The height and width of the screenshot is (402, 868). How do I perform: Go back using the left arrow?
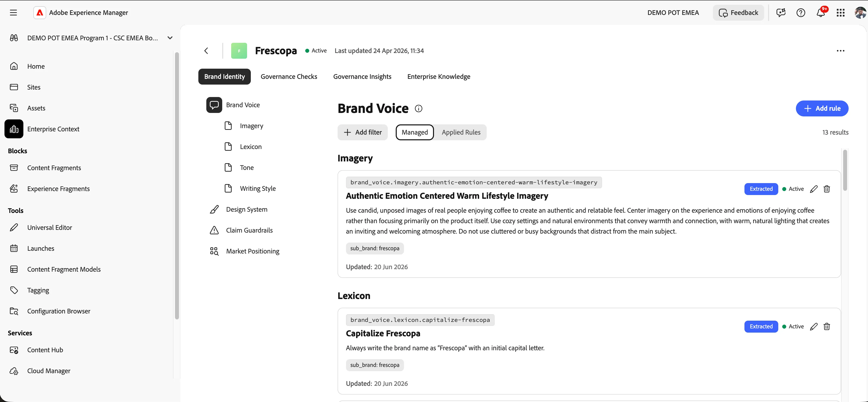206,50
